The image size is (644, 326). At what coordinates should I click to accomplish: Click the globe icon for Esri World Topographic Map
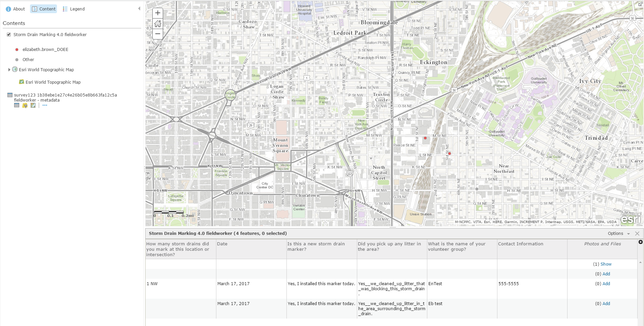(x=15, y=69)
